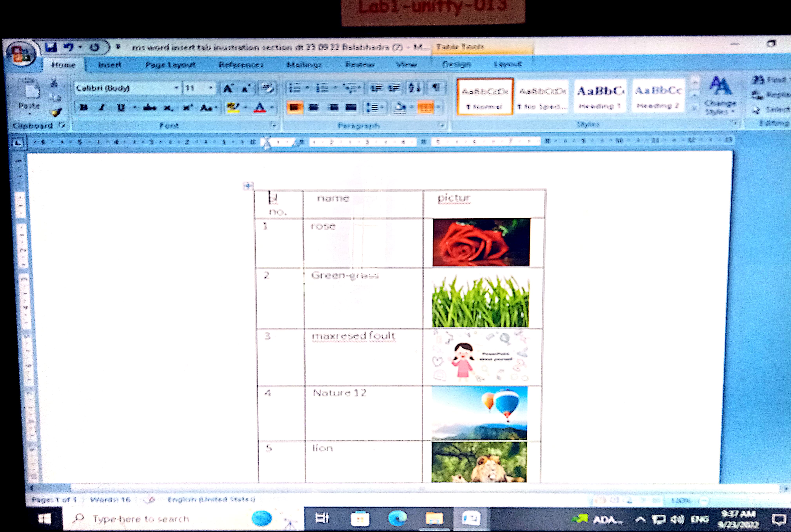The height and width of the screenshot is (532, 791).
Task: Click the Center alignment icon
Action: (x=313, y=108)
